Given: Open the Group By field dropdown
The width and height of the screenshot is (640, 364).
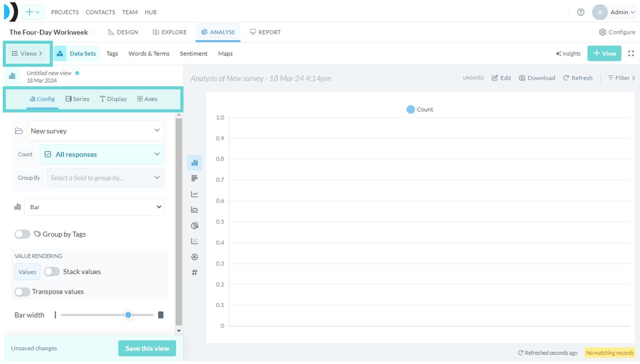Looking at the screenshot, I should point(105,177).
